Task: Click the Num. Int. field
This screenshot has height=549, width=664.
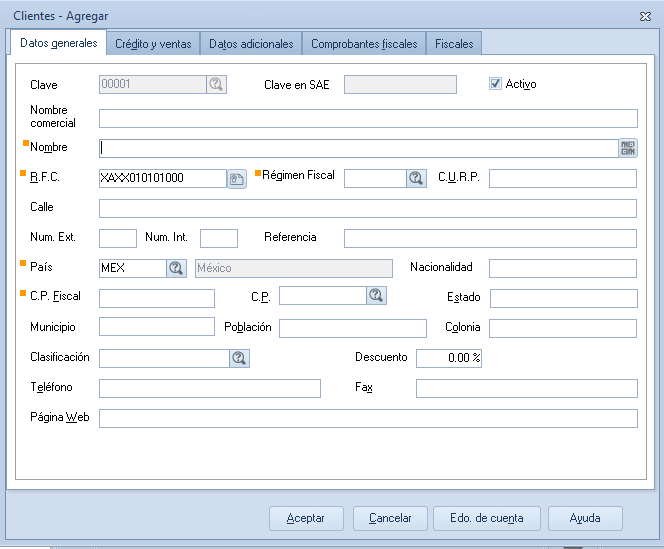Action: (219, 238)
